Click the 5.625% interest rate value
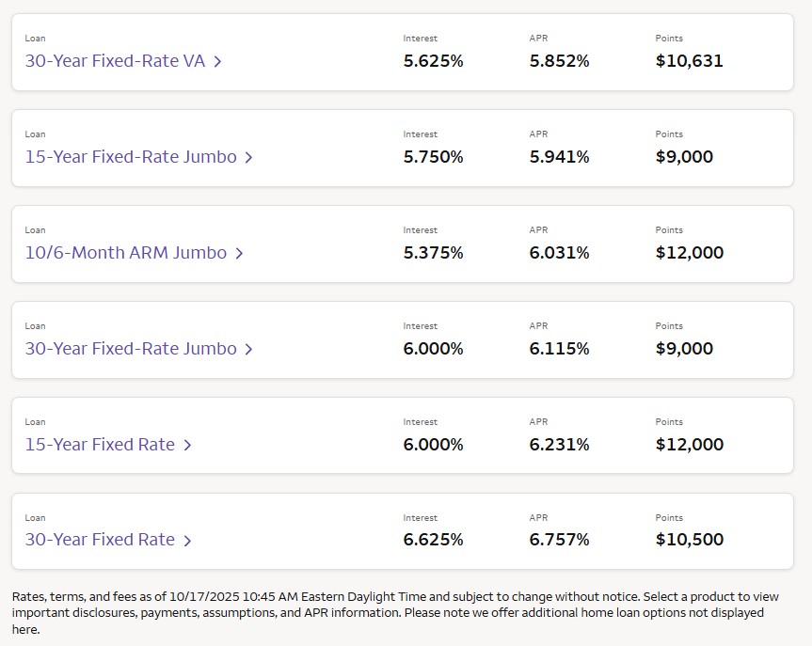Image resolution: width=812 pixels, height=646 pixels. (433, 62)
